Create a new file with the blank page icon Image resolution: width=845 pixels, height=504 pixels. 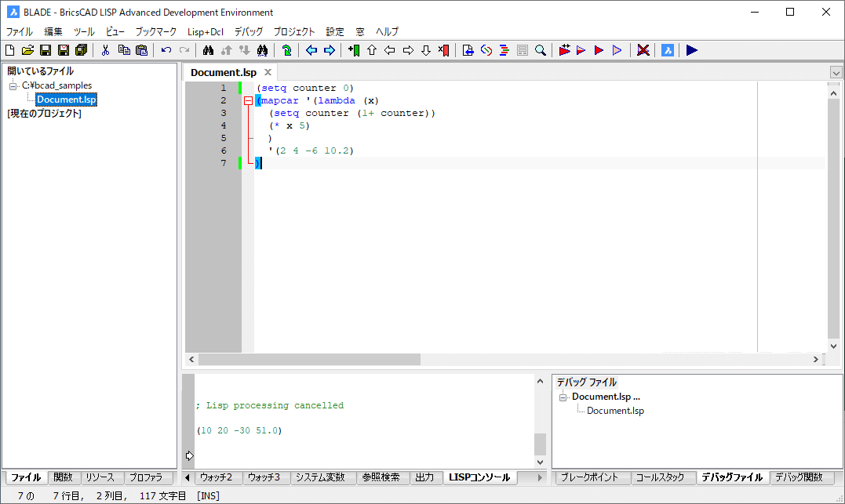click(9, 50)
